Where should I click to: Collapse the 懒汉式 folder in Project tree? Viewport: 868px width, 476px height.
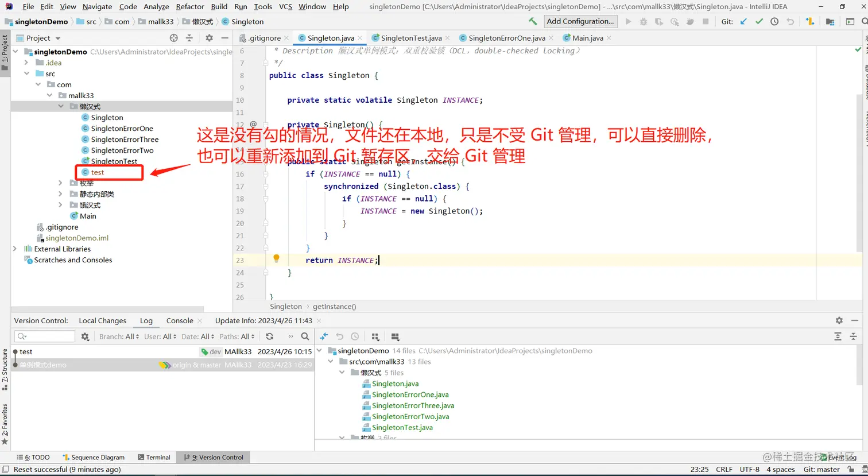tap(61, 106)
